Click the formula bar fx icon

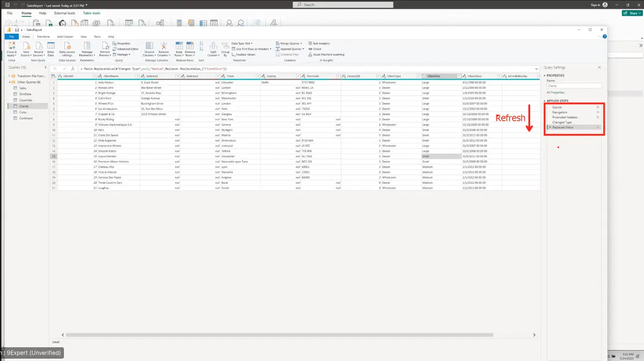pos(73,69)
